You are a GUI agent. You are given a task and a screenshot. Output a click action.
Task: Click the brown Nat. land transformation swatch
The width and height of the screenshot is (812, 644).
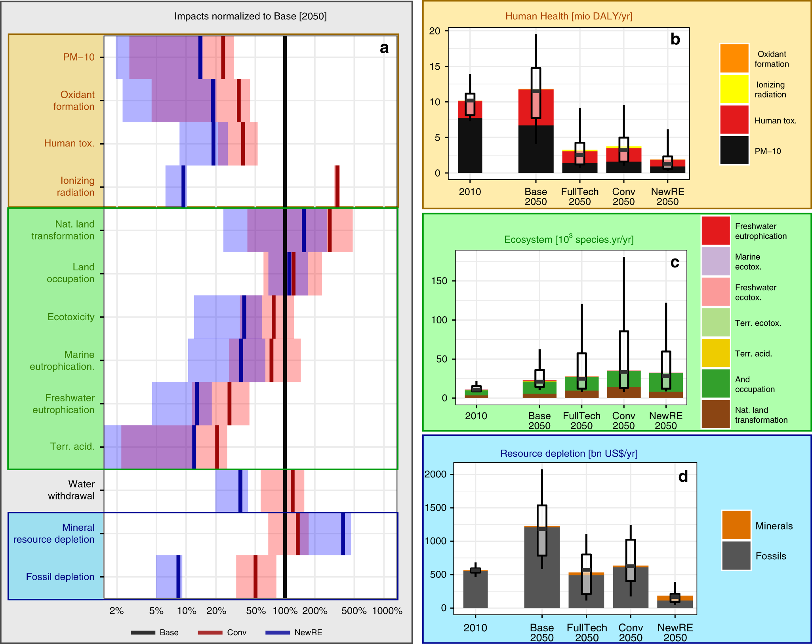coord(715,414)
